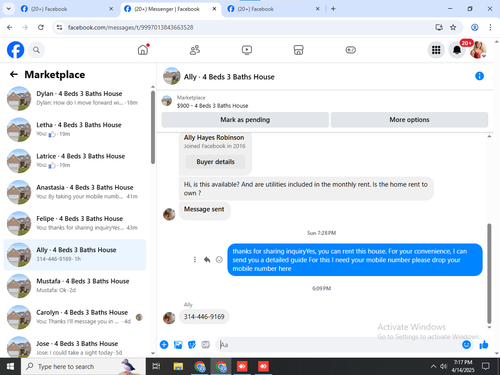Open more actions plus icon in composer
This screenshot has width=500, height=375.
coord(164,344)
